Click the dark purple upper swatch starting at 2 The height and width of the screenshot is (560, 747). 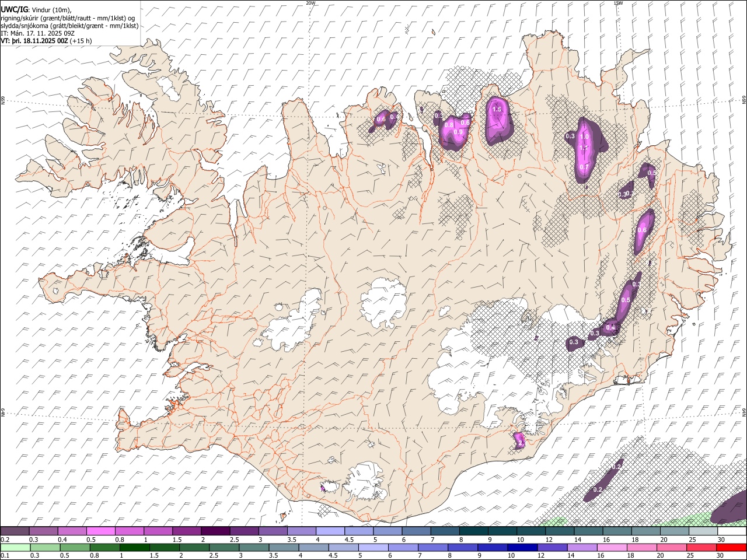pyautogui.click(x=215, y=531)
